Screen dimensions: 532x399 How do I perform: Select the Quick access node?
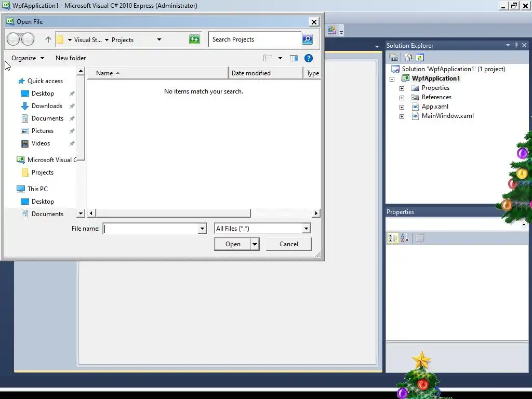[45, 81]
